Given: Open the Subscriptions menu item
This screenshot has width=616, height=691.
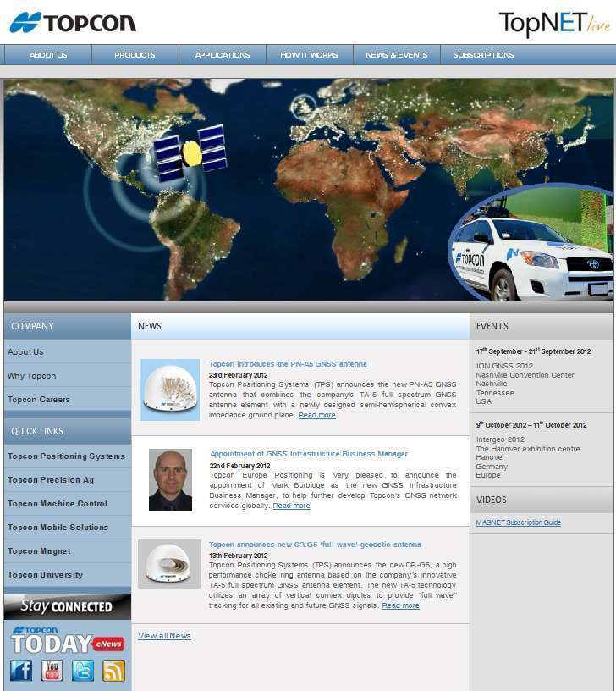Looking at the screenshot, I should click(483, 55).
